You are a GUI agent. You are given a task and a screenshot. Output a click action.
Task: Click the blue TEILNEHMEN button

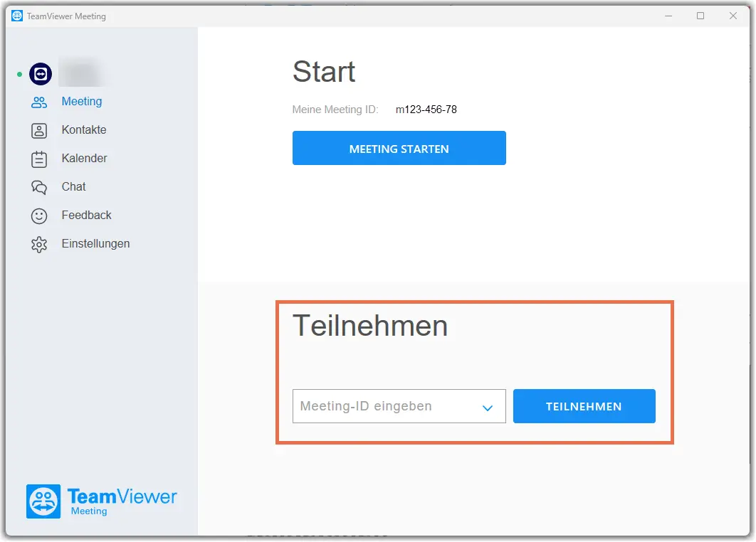pos(584,406)
